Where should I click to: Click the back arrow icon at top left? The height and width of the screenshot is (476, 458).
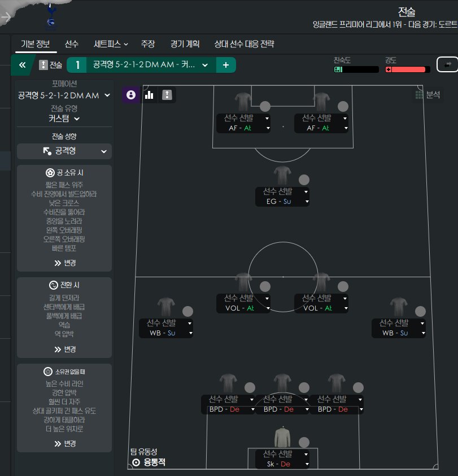point(6,17)
